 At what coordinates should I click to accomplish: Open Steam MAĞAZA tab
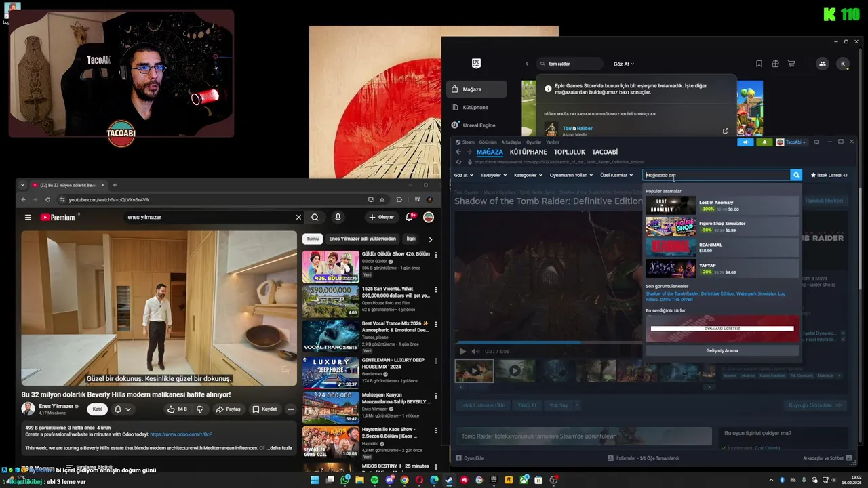[490, 152]
